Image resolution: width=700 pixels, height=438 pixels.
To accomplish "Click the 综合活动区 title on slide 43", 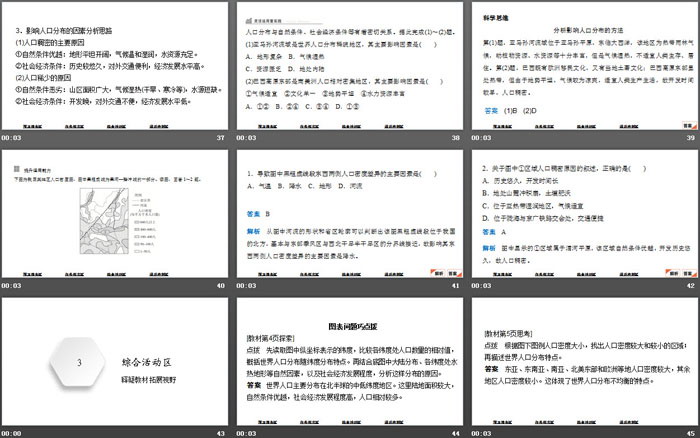I will coord(146,362).
